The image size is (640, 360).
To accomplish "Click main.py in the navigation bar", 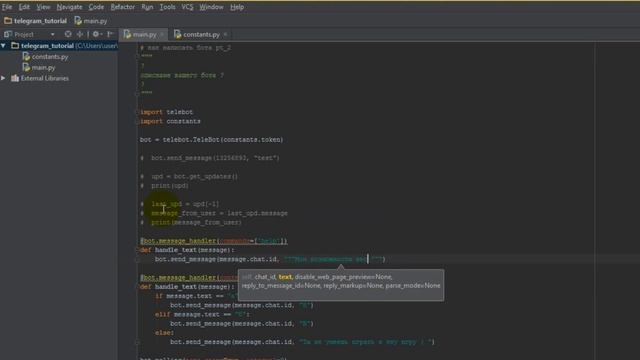I will click(91, 21).
